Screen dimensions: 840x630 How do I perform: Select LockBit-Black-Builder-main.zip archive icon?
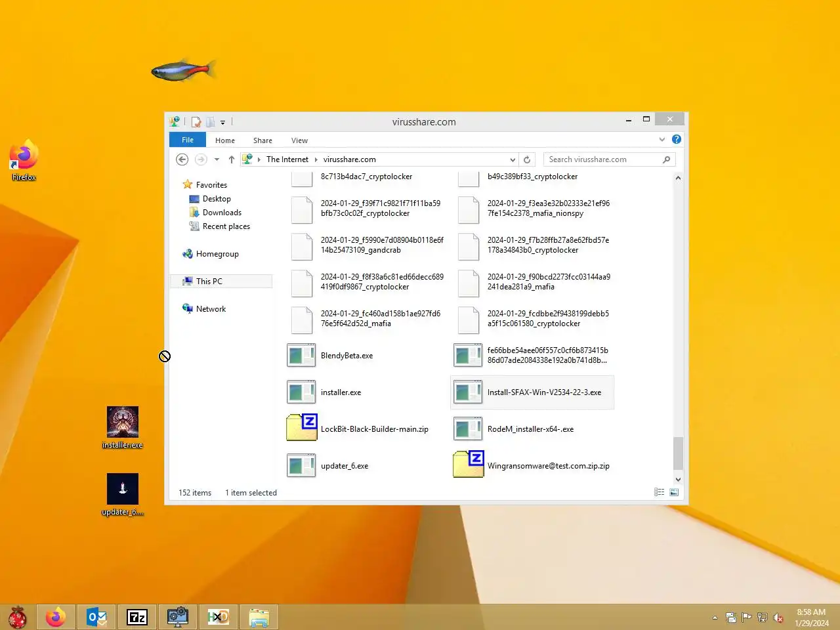[301, 427]
